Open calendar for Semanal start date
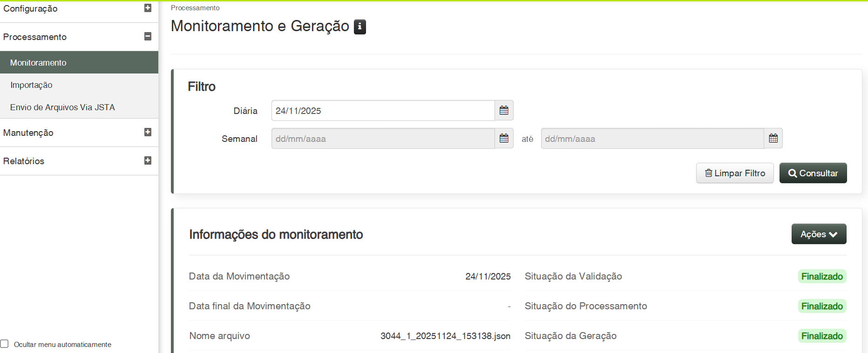 click(x=504, y=139)
